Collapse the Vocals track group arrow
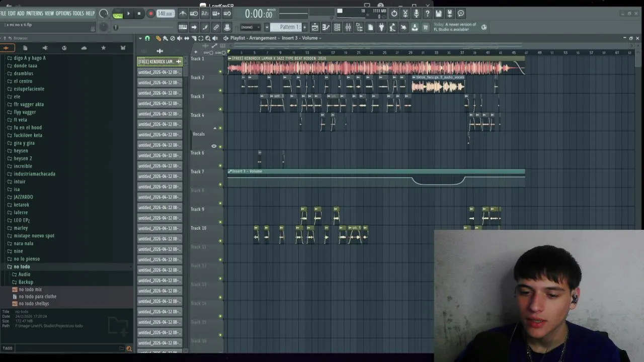 [215, 128]
